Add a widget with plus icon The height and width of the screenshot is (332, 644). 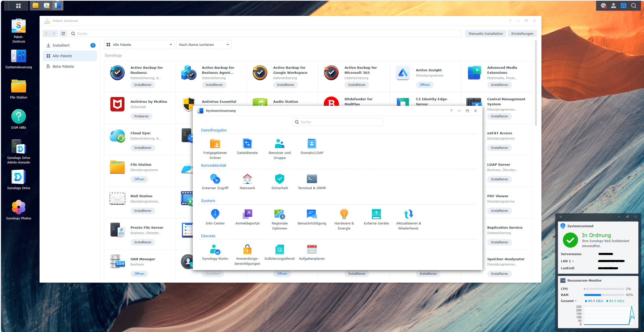pyautogui.click(x=561, y=217)
